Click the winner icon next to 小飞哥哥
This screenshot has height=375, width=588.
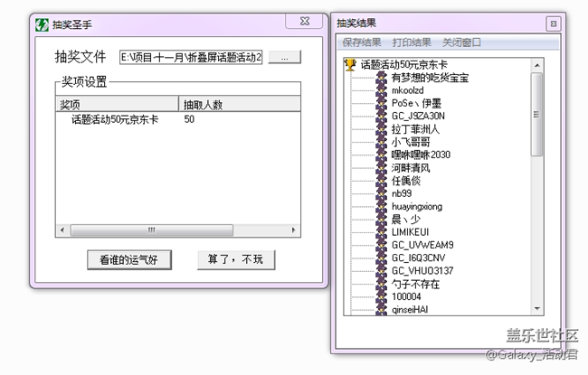(382, 142)
